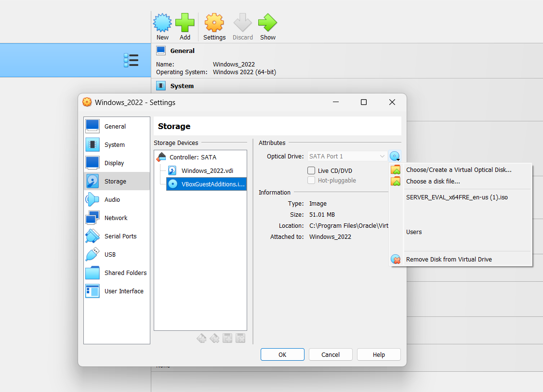Open the Audio settings category
This screenshot has width=543, height=392.
point(117,200)
